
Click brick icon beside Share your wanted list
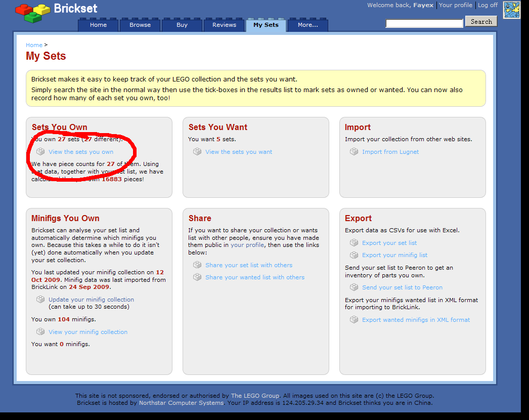(x=197, y=277)
